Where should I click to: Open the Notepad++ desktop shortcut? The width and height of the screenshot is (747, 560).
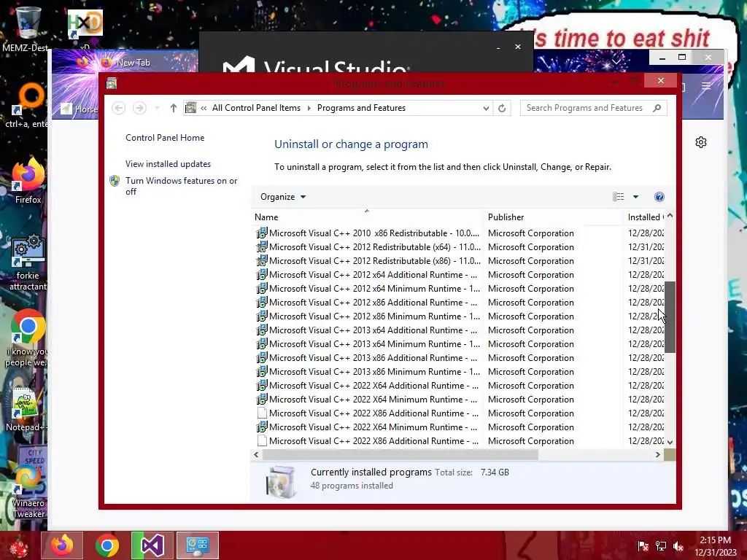[x=26, y=410]
